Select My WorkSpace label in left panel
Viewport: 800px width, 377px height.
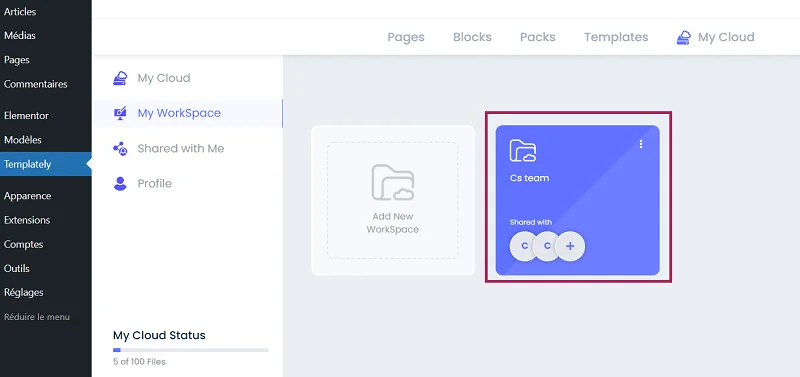coord(179,113)
